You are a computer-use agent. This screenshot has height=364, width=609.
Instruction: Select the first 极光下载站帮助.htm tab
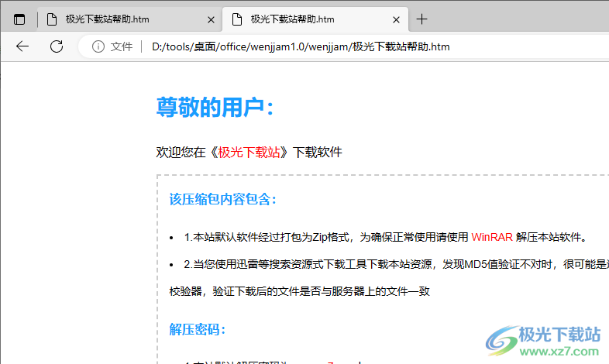pyautogui.click(x=129, y=19)
